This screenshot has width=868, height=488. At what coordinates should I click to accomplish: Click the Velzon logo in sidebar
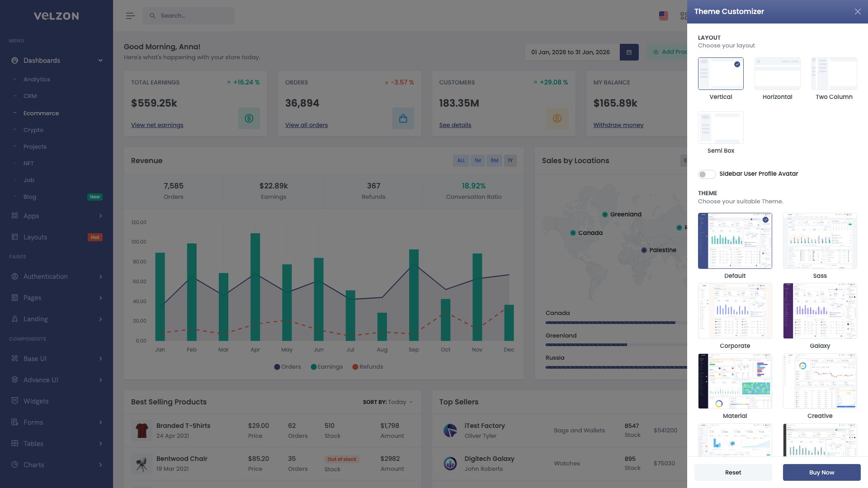(x=56, y=16)
